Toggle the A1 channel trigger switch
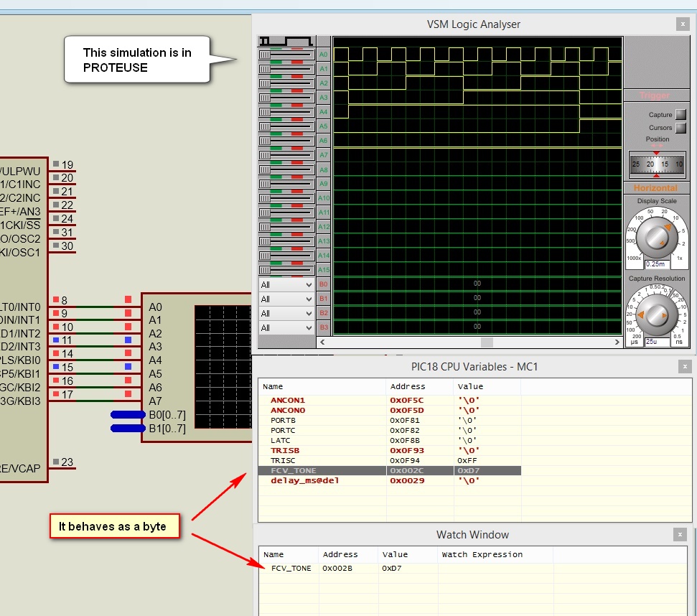This screenshot has width=697, height=616. point(286,69)
